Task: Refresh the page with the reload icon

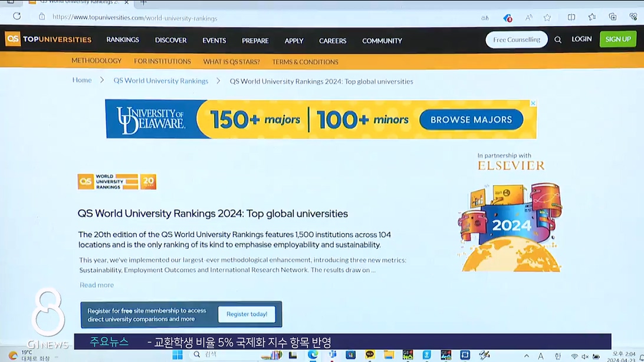Action: coord(17,17)
